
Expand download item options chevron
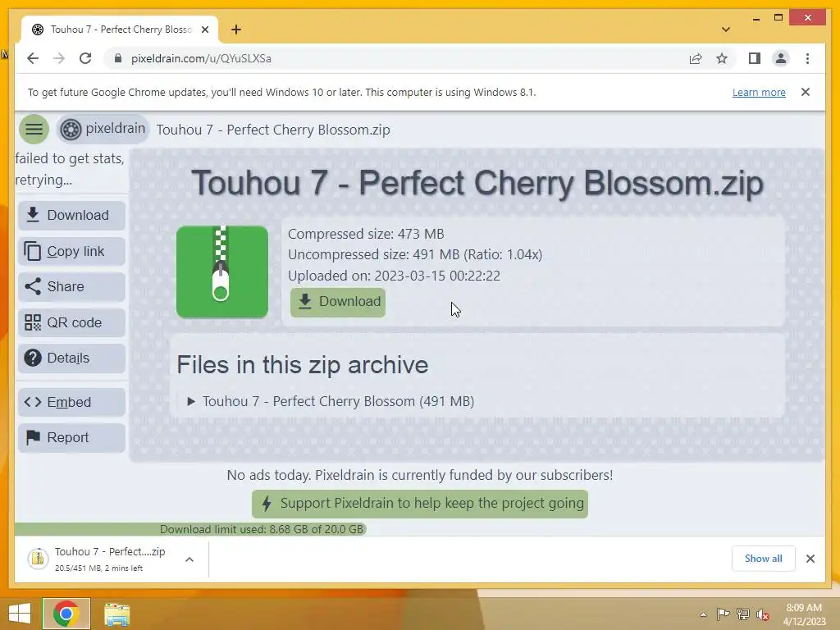coord(189,559)
